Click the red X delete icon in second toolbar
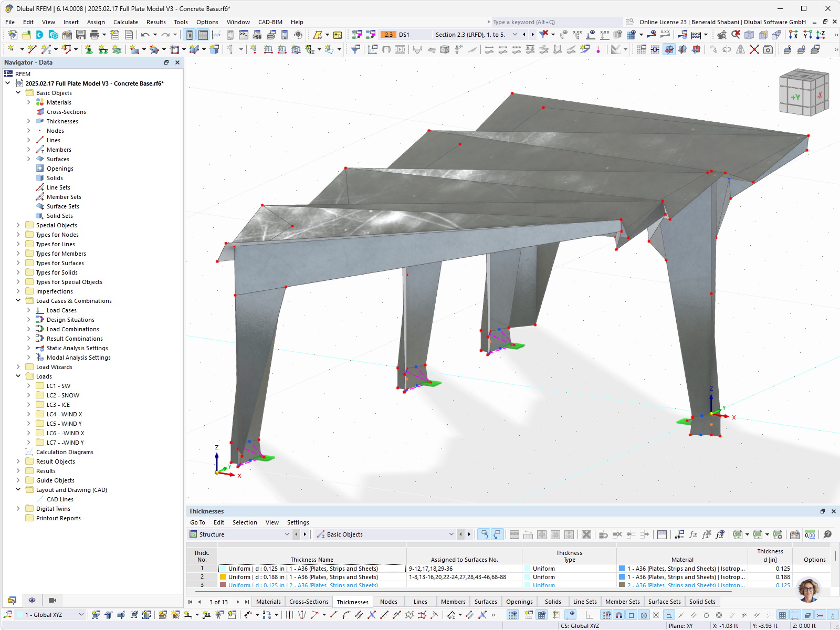Image resolution: width=840 pixels, height=630 pixels. coord(754,49)
